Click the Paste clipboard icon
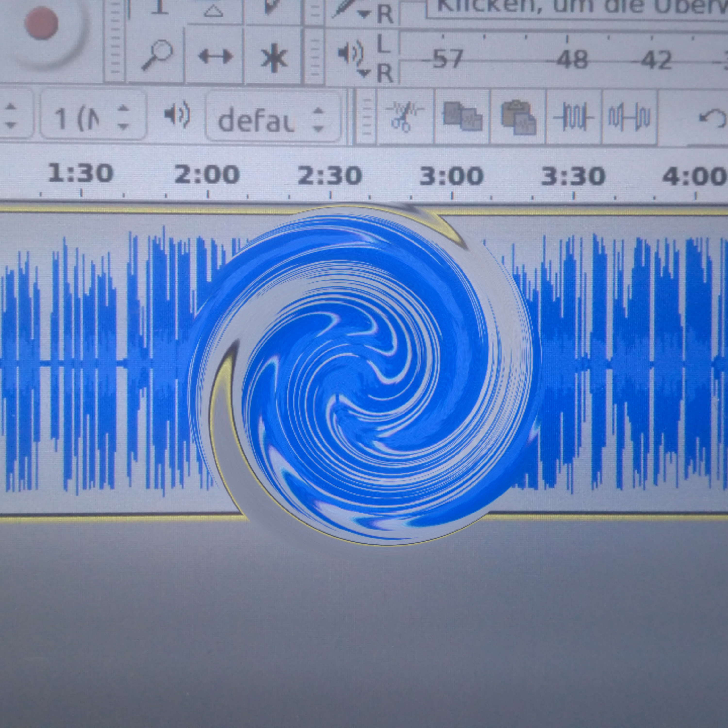Screen dimensions: 728x728 [518, 117]
